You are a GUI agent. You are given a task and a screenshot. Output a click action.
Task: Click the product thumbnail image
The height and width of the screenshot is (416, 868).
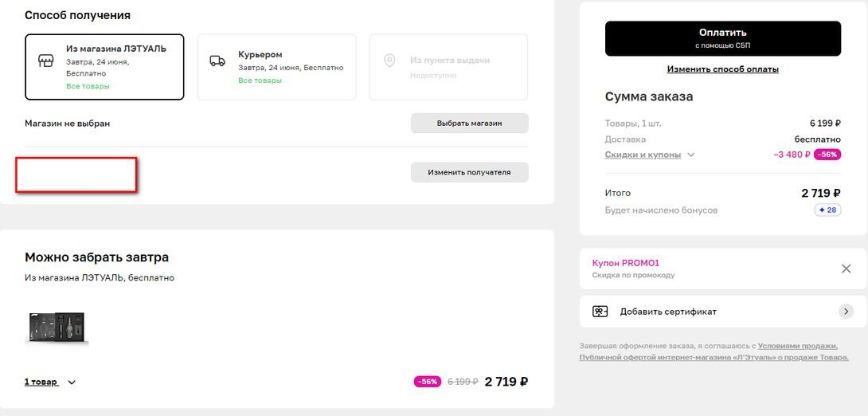[x=56, y=328]
